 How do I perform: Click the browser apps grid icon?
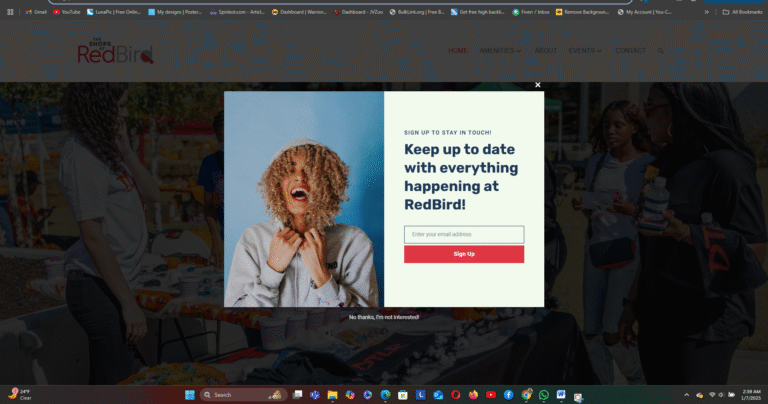pyautogui.click(x=10, y=12)
